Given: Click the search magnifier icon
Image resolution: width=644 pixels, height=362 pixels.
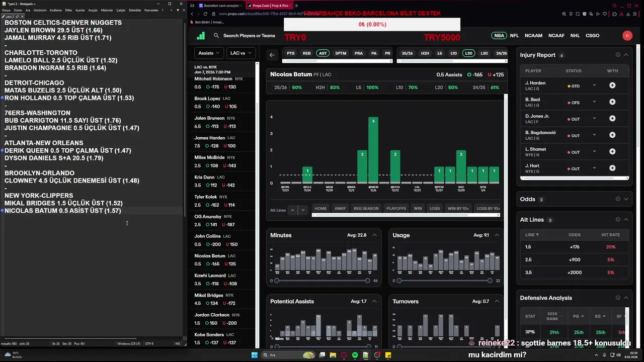Looking at the screenshot, I should coord(216,36).
